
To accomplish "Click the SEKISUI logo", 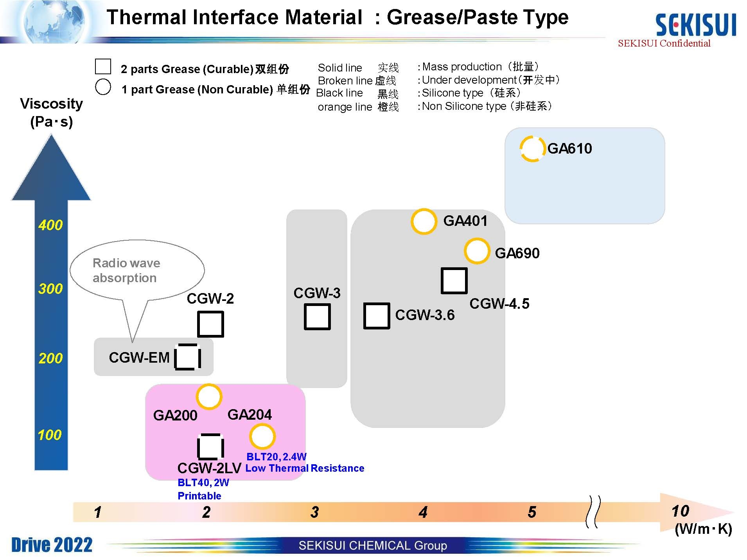I will coord(695,25).
